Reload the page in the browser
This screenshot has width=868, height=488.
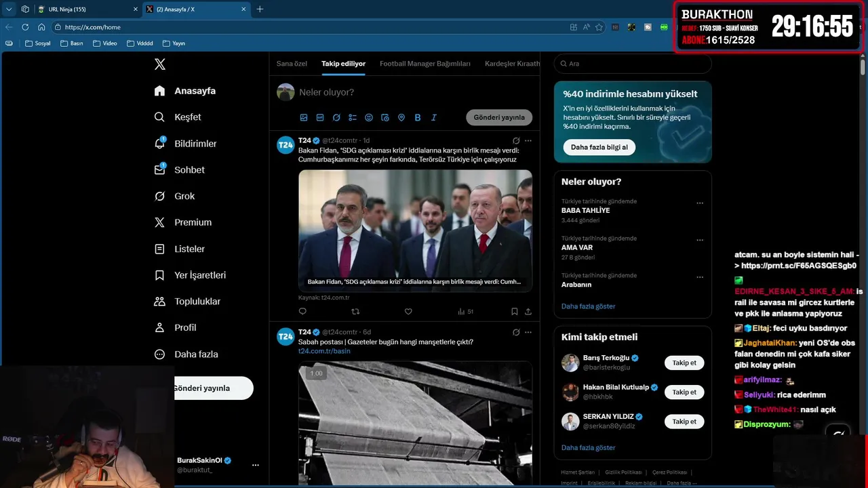25,27
